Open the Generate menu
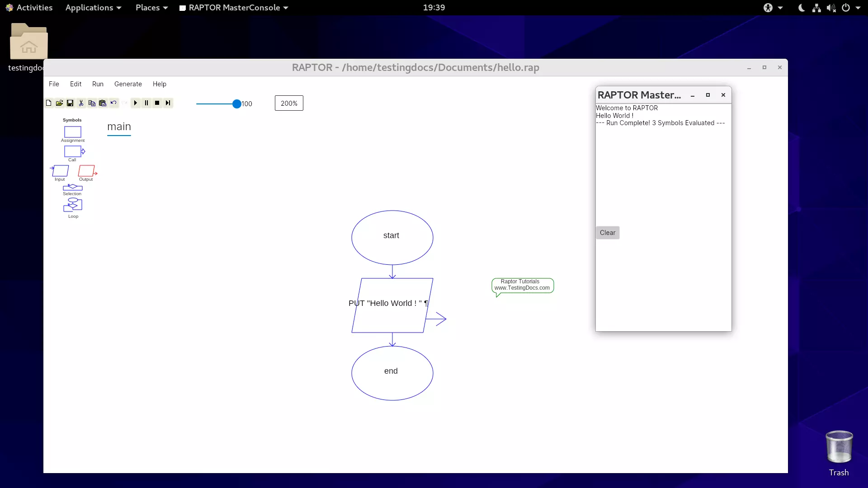Screen dimensions: 868x488 click(x=127, y=84)
